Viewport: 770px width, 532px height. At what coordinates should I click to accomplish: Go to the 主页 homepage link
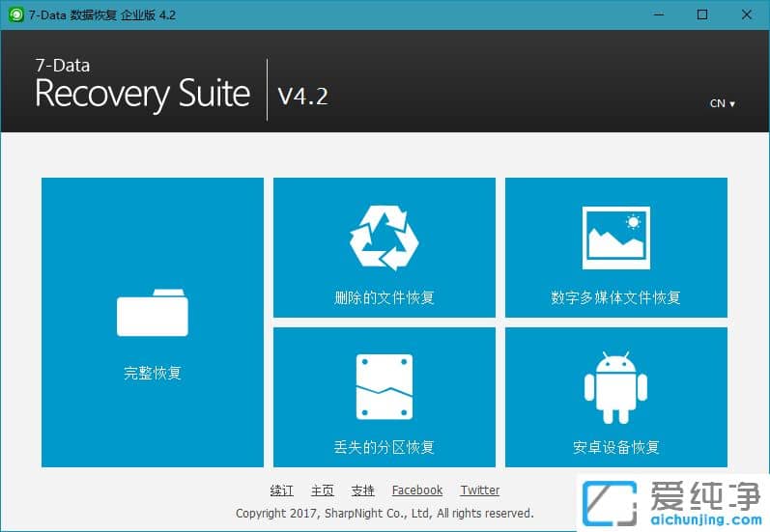tap(323, 490)
